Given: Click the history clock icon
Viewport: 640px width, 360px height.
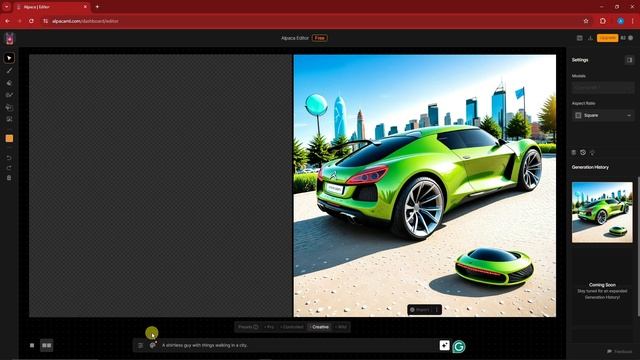Looking at the screenshot, I should click(583, 152).
